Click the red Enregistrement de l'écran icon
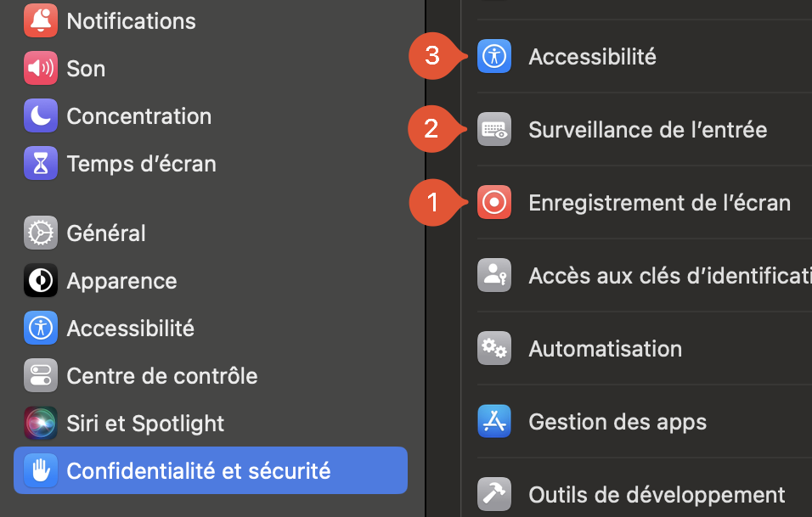Screen dimensions: 812x517 tap(494, 202)
